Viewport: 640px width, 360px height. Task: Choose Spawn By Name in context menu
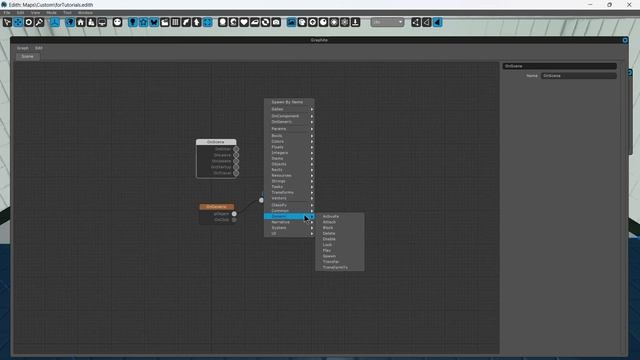pyautogui.click(x=289, y=102)
